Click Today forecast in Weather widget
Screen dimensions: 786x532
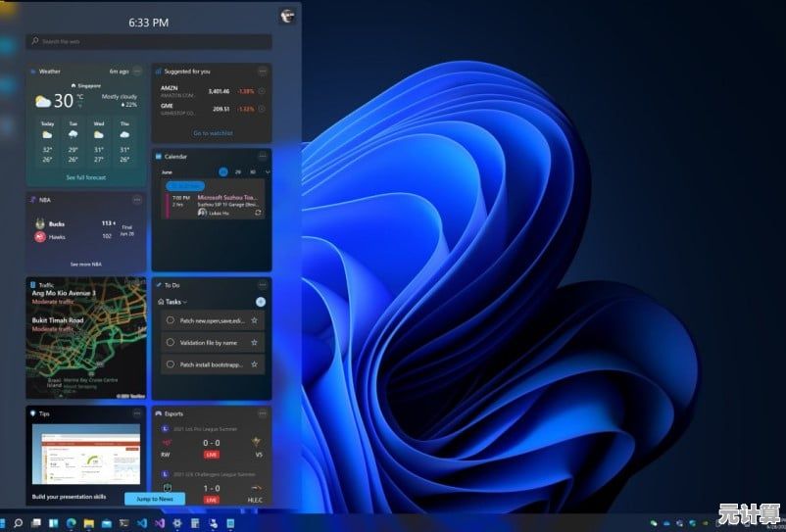tap(47, 143)
